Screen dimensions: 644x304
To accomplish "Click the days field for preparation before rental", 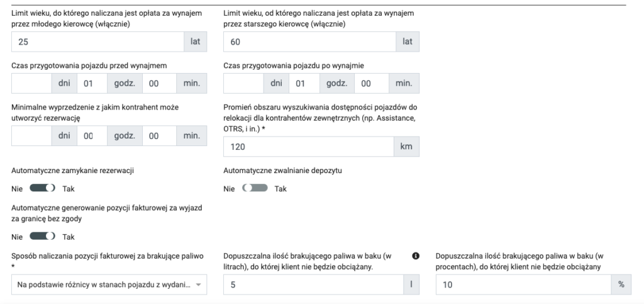I will pyautogui.click(x=31, y=83).
